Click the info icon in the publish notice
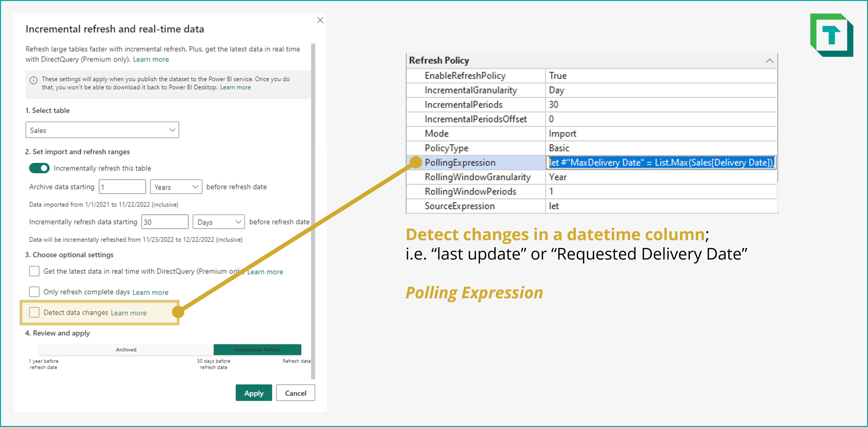868x427 pixels. 34,80
